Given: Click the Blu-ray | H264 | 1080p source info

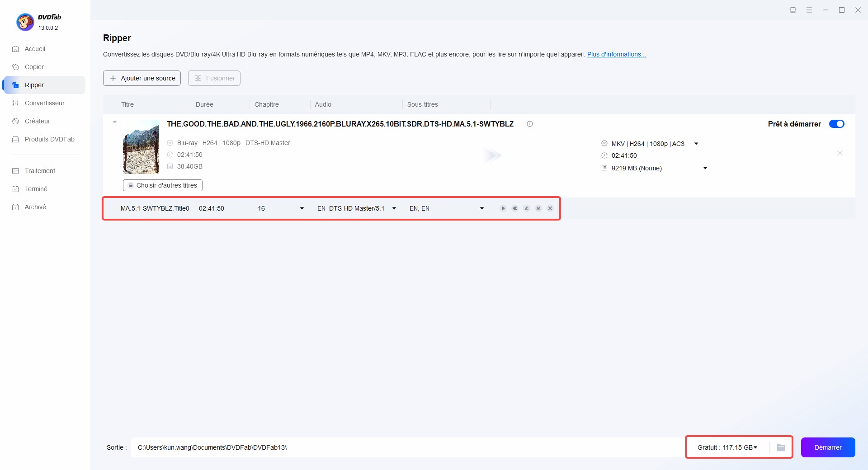Looking at the screenshot, I should point(234,143).
